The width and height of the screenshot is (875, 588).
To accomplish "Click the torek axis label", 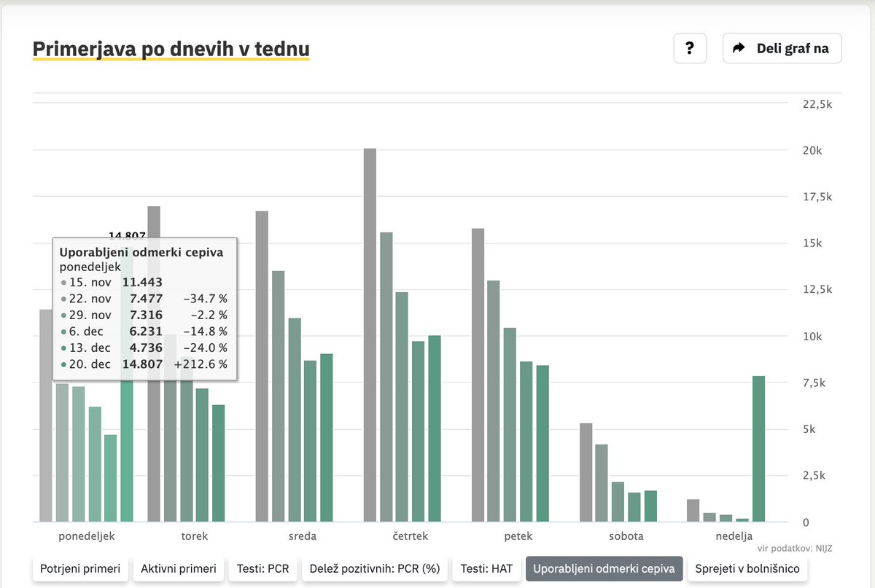I will tap(195, 536).
